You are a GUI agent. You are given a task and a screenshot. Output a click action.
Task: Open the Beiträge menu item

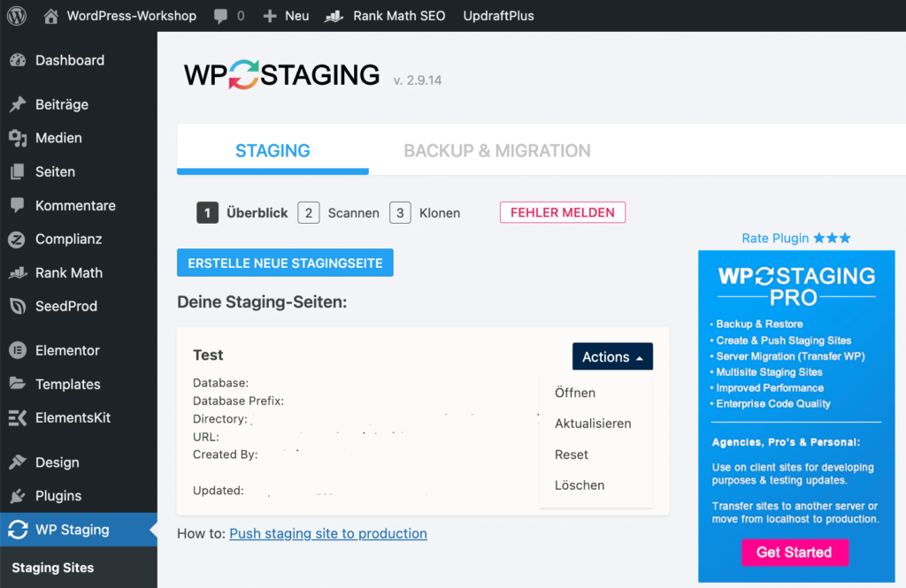click(x=62, y=104)
